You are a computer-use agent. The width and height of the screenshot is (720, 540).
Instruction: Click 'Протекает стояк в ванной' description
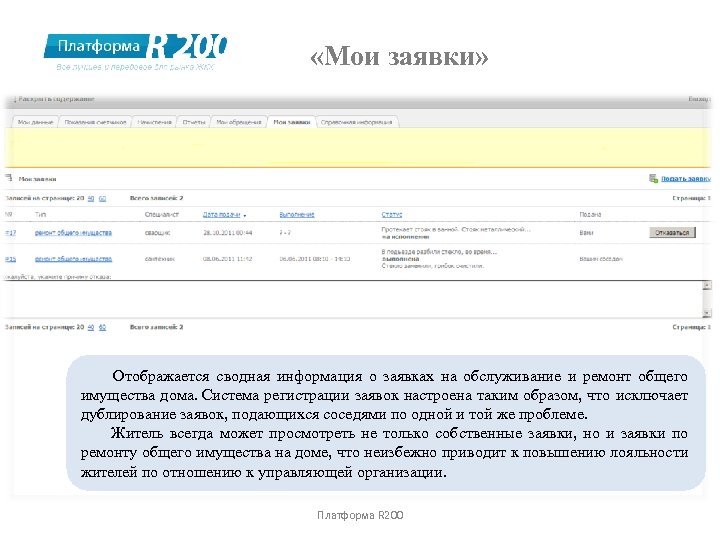tap(456, 229)
